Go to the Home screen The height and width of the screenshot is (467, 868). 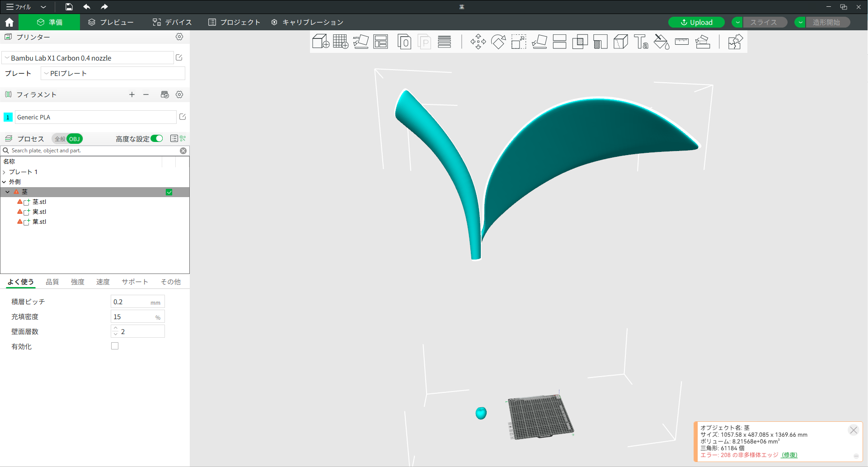[9, 22]
